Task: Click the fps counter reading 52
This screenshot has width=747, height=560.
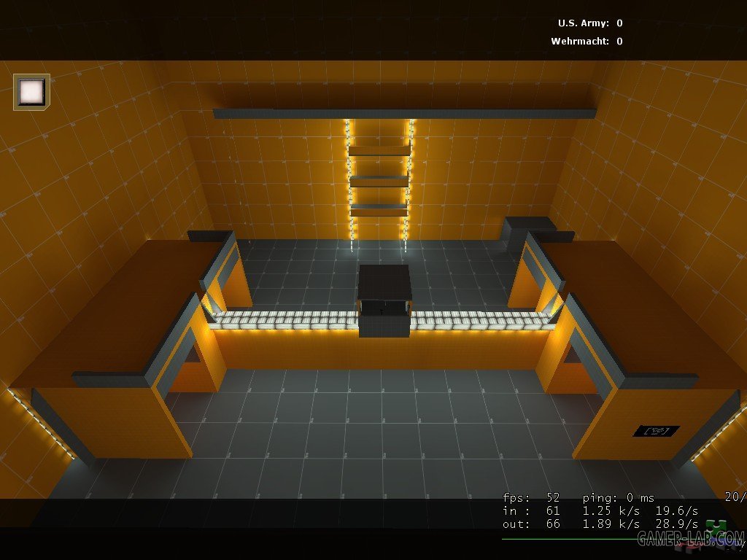Action: [531, 498]
